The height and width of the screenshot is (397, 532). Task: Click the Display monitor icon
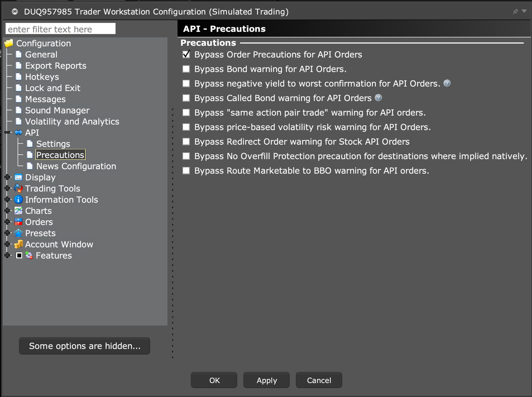tap(19, 177)
